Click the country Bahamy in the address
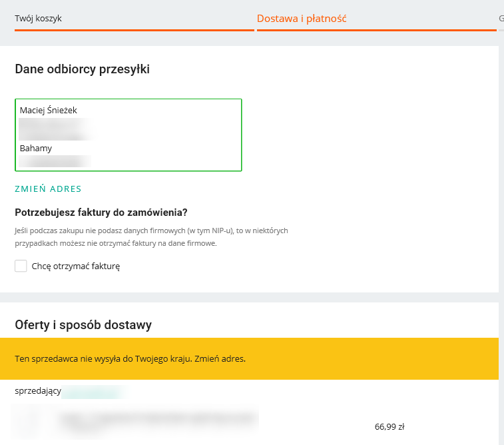Viewport: 504px width, 445px height. tap(36, 149)
